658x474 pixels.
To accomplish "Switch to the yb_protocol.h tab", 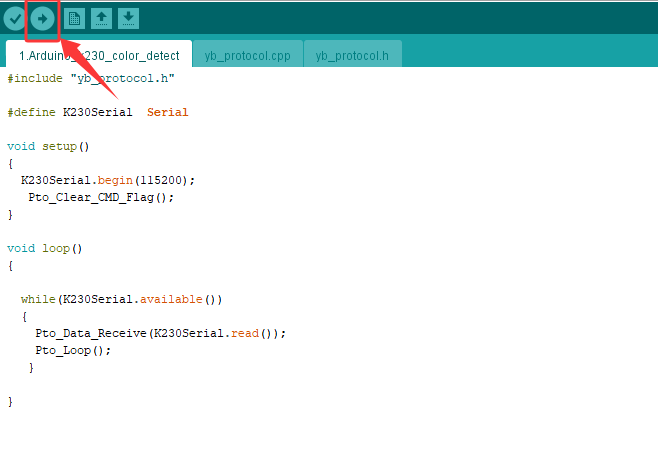I will (352, 55).
